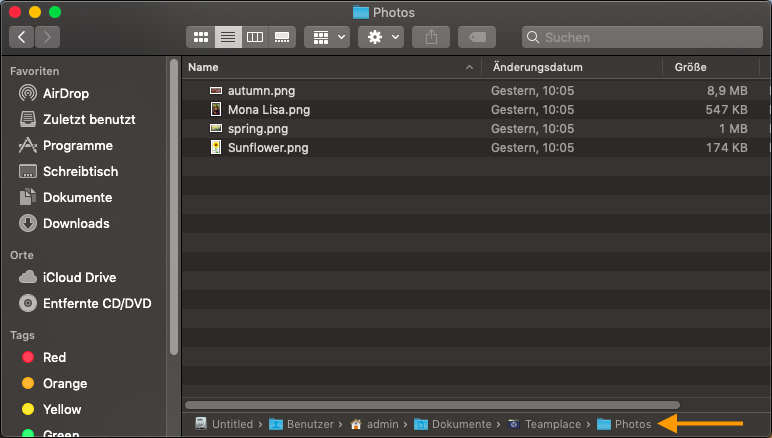
Task: Go to Teamplace in the path bar
Action: pyautogui.click(x=545, y=424)
